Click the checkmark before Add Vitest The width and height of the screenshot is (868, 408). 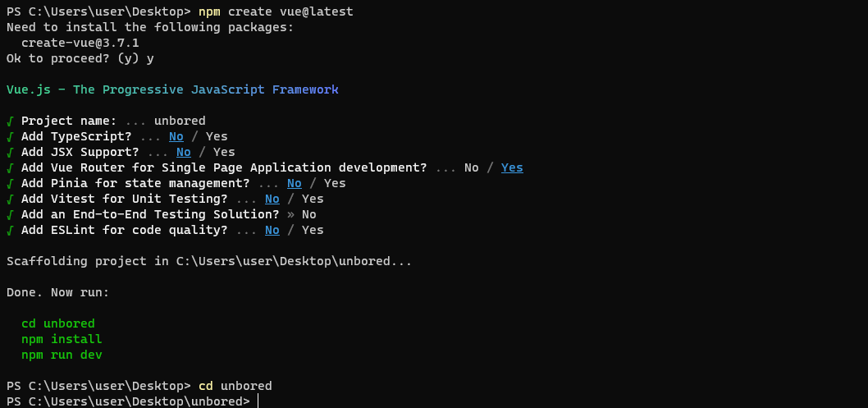10,199
